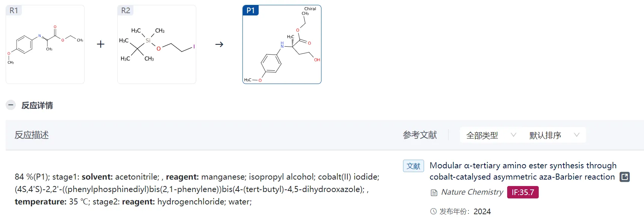Click the reaction arrow between R2 and P1

point(219,44)
